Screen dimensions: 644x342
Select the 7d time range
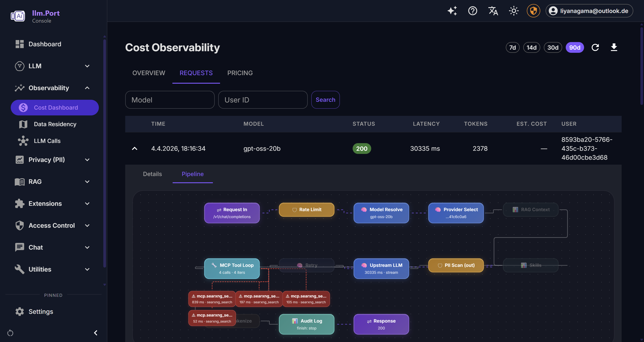[x=513, y=47]
